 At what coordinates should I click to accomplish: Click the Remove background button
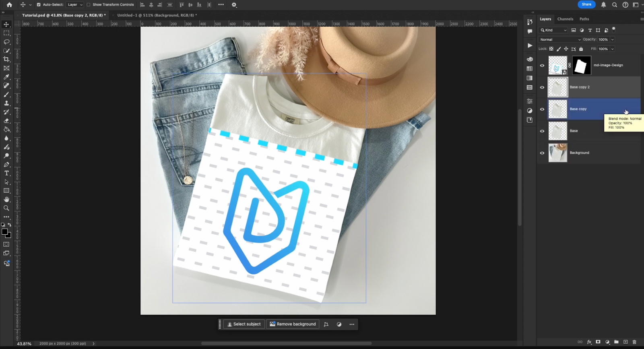(x=293, y=324)
